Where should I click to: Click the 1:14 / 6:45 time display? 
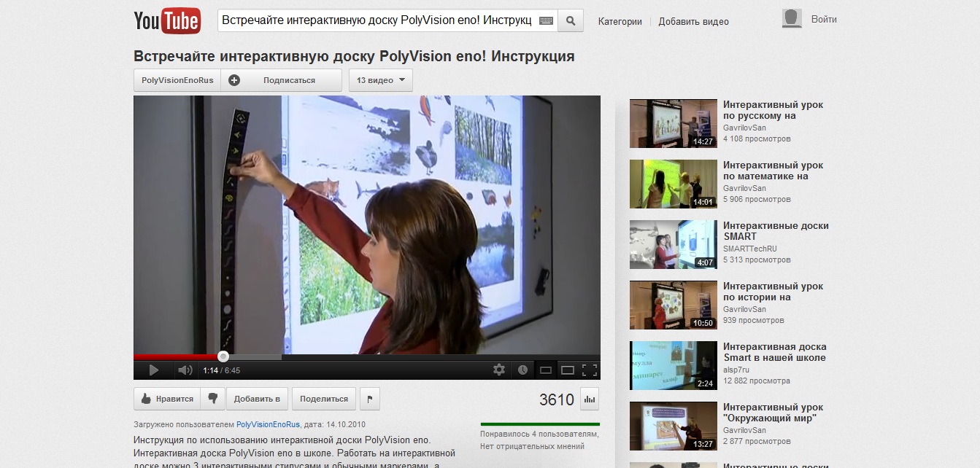222,370
